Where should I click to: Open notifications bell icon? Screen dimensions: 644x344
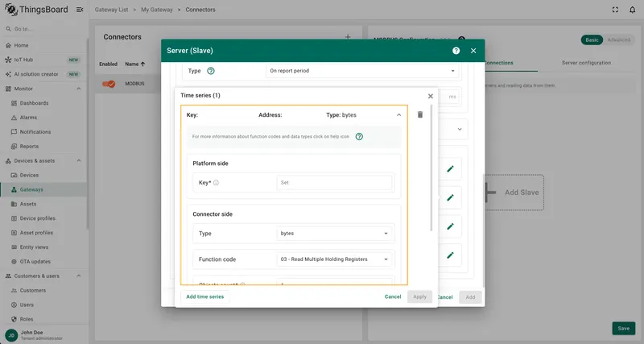point(632,10)
